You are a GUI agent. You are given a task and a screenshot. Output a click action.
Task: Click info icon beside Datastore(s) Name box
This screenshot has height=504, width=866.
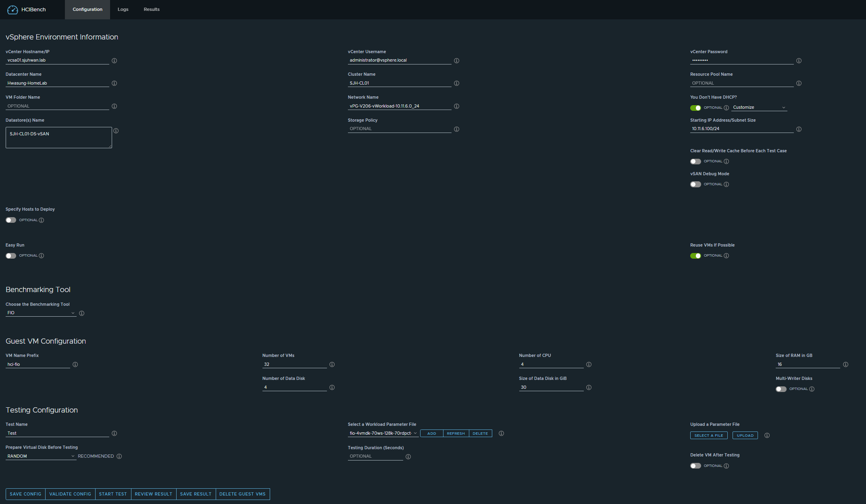[116, 131]
